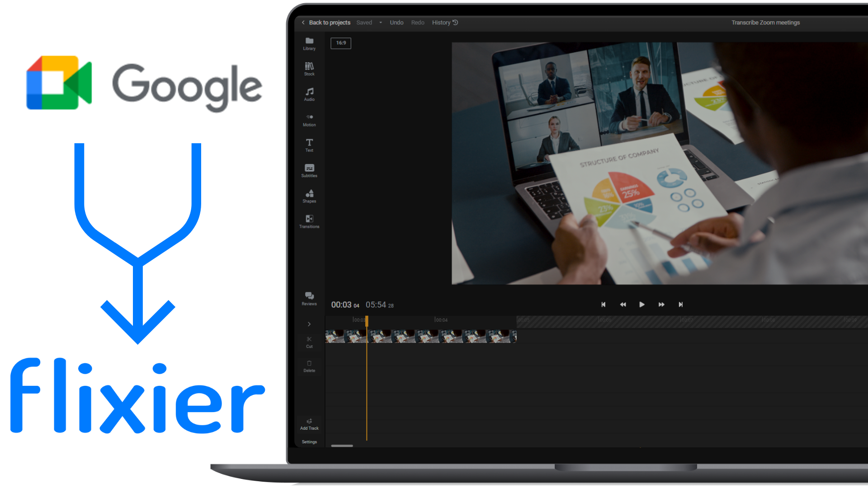Open the Shapes panel
The height and width of the screenshot is (488, 868).
309,196
